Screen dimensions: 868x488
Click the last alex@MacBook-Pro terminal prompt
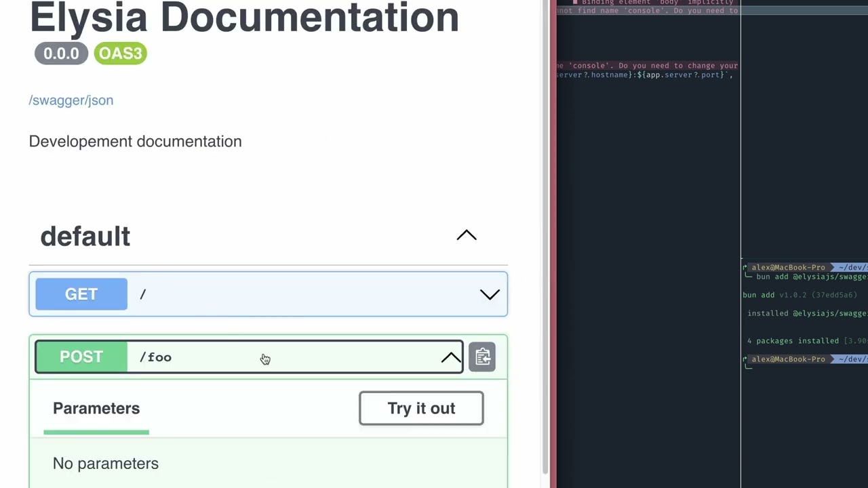click(x=788, y=359)
